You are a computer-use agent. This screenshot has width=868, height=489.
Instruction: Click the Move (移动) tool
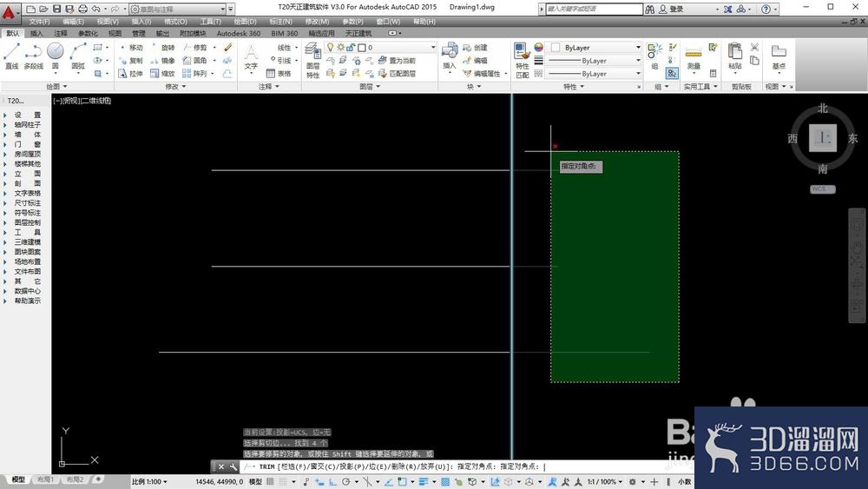pos(131,48)
